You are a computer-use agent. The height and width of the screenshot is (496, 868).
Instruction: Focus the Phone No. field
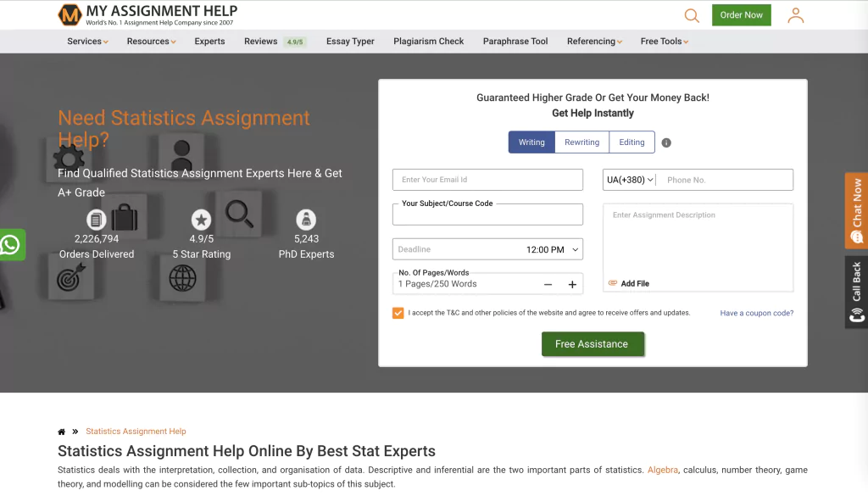point(726,180)
